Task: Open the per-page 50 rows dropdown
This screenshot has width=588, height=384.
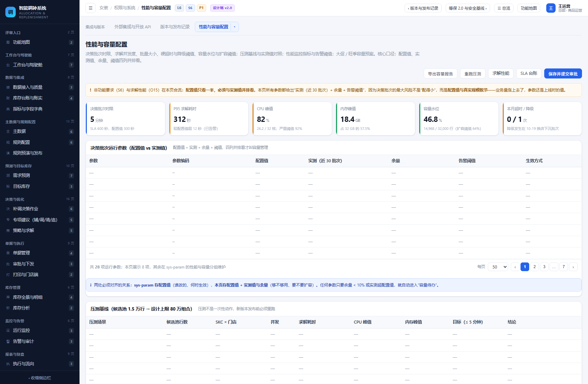Action: point(498,267)
